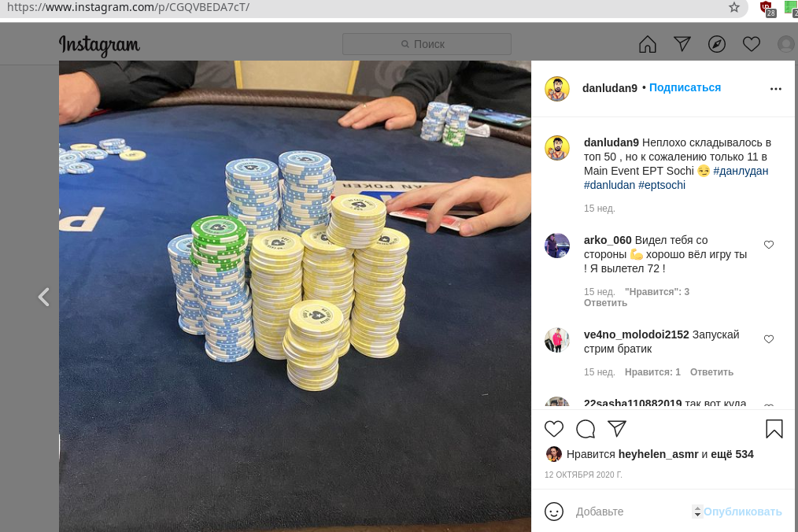Open the post's three-dot options menu

coord(776,89)
